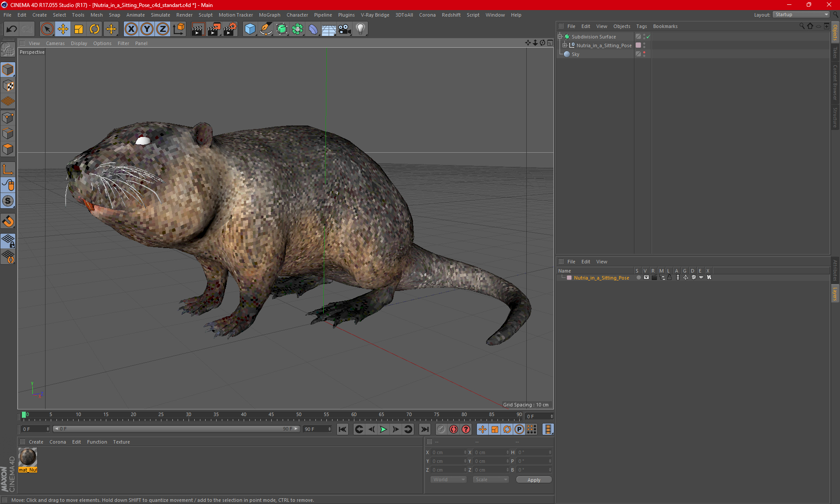Image resolution: width=840 pixels, height=504 pixels.
Task: Select the Live Selection tool
Action: (47, 29)
